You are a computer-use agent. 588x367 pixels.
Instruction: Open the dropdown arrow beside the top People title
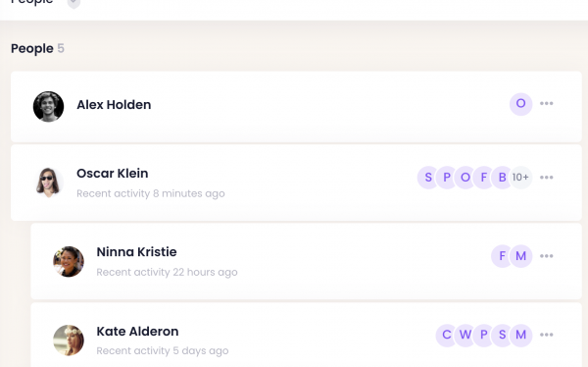(73, 3)
